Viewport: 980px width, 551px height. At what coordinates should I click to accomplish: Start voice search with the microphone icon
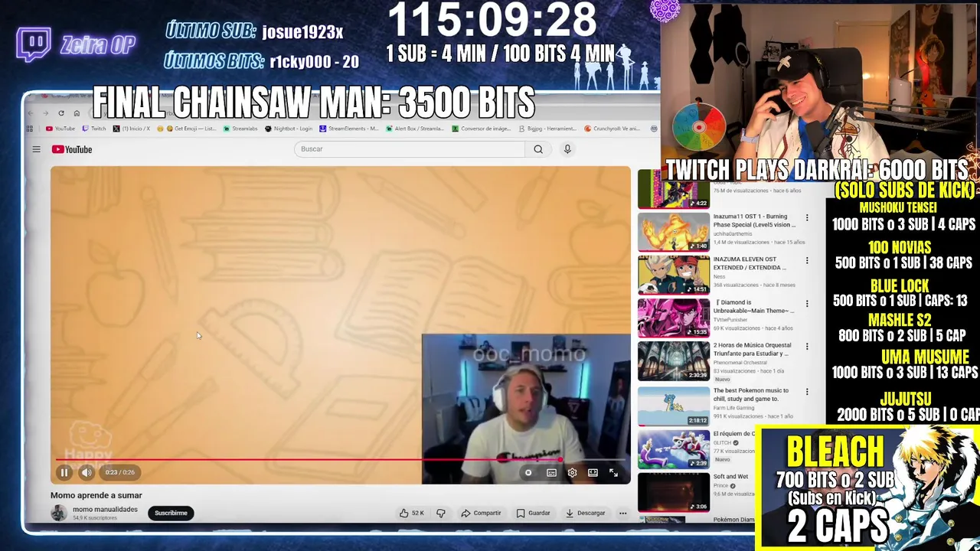coord(567,149)
